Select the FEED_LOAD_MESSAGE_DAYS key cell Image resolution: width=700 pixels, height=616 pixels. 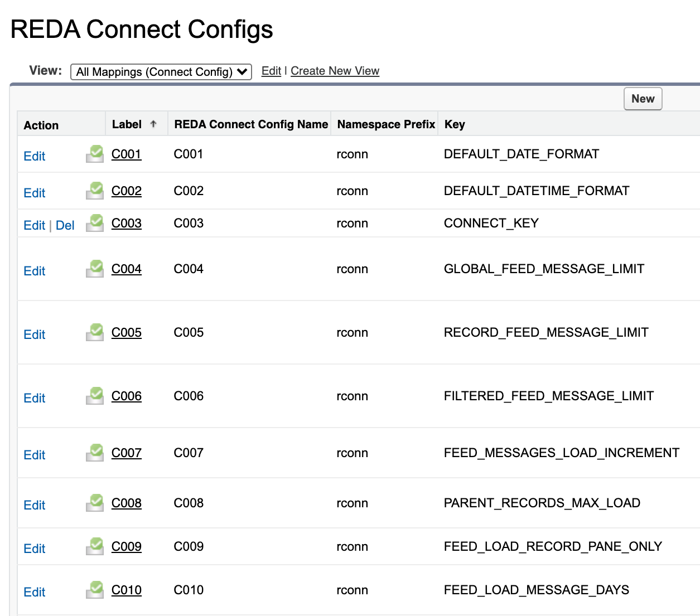537,590
